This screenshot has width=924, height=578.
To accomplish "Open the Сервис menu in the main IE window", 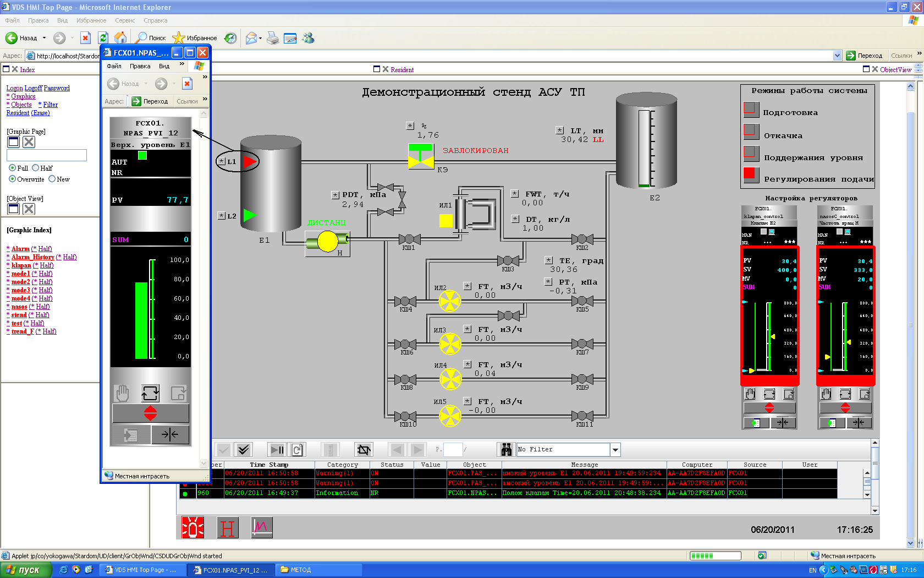I will [x=125, y=20].
